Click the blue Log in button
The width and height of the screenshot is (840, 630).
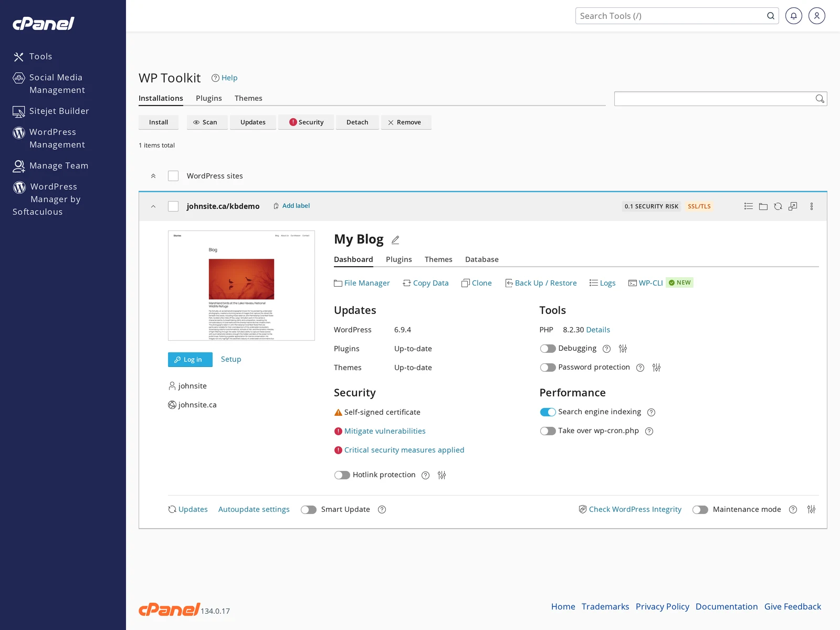click(190, 360)
